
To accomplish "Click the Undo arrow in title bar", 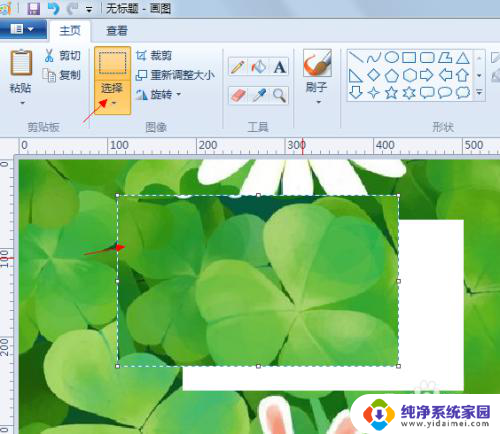I will click(x=53, y=9).
